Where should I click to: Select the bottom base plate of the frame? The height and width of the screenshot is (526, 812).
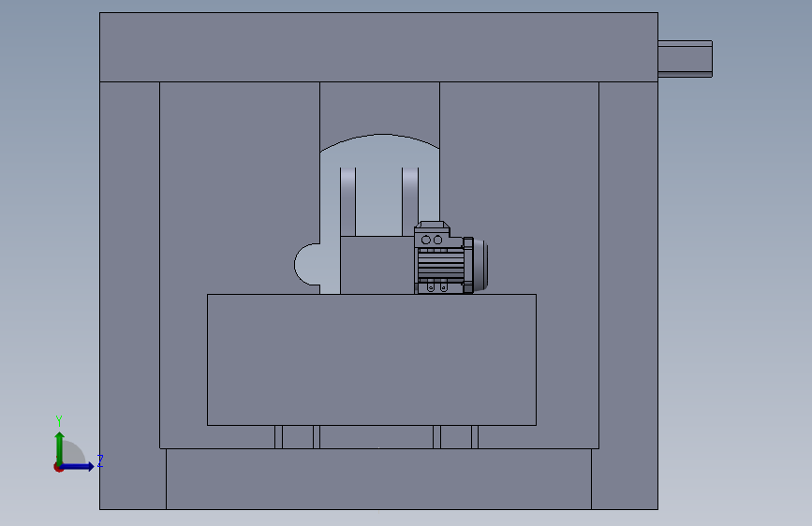click(378, 479)
